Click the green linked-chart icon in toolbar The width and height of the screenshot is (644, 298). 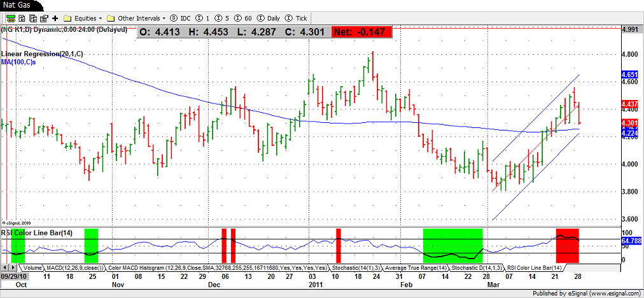click(x=7, y=18)
